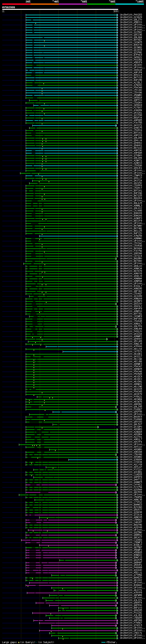146x644 pixels.
Task: Select hit label UniRef100_O65819
Action: pyautogui.click(x=131, y=105)
